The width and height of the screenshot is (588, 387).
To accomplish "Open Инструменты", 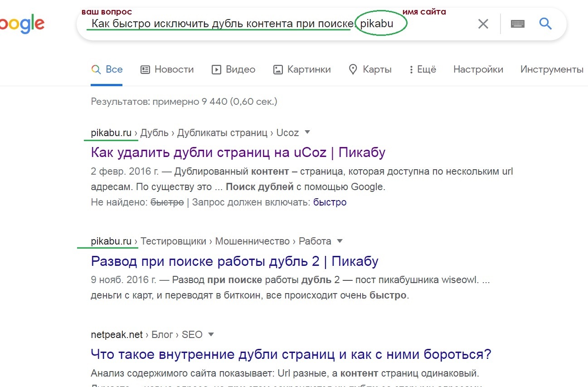I will click(552, 69).
